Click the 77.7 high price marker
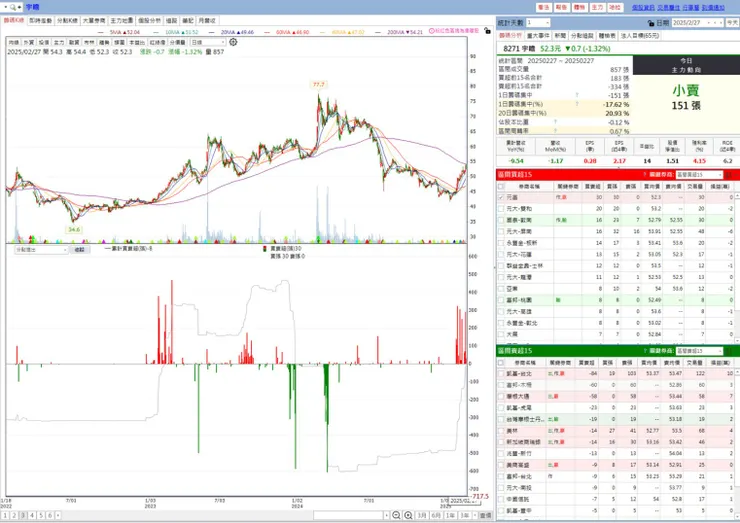The height and width of the screenshot is (523, 740). point(319,84)
